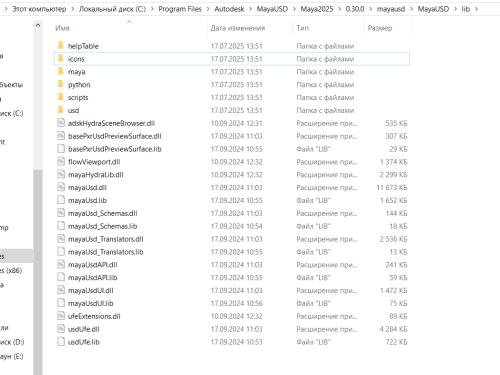Sort by the Тип column header
Screen dimensions: 500x375
click(302, 28)
